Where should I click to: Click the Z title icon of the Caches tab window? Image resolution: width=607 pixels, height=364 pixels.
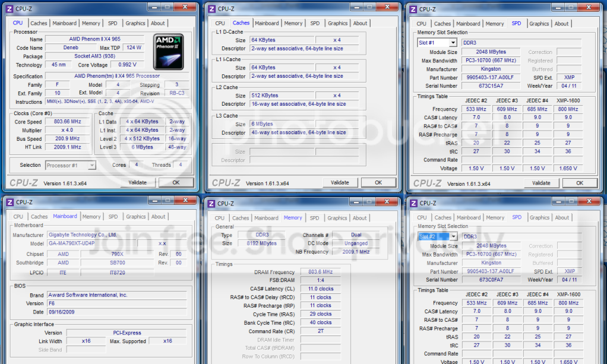coord(212,8)
